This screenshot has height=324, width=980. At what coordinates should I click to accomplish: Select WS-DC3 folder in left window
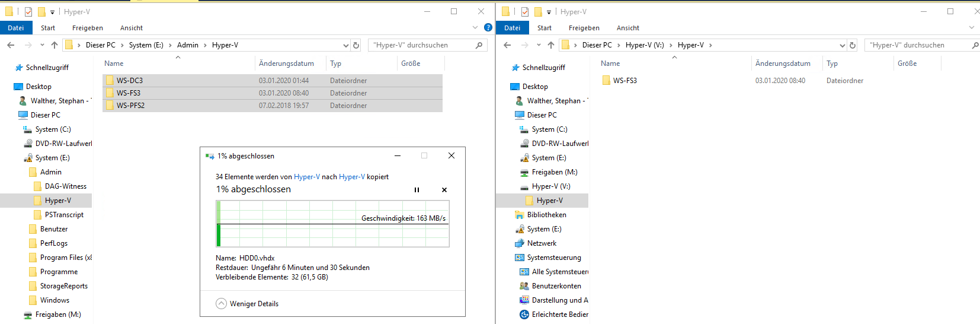click(x=273, y=80)
